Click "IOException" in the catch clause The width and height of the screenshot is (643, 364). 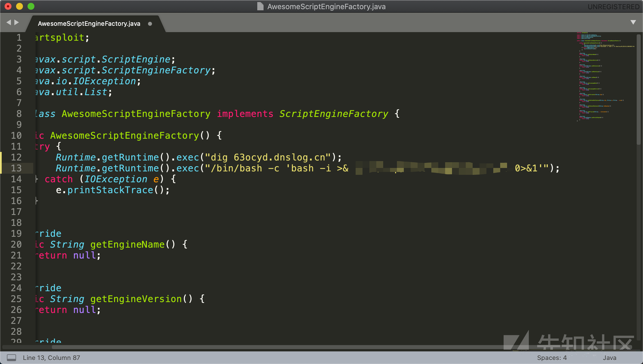[116, 179]
